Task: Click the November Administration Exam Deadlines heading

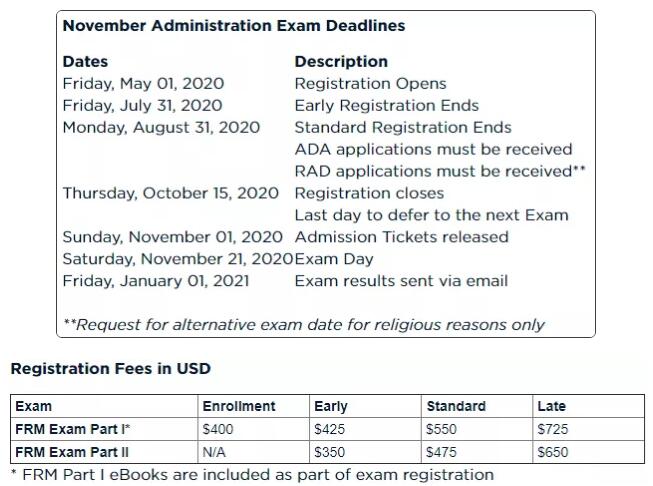Action: (233, 25)
